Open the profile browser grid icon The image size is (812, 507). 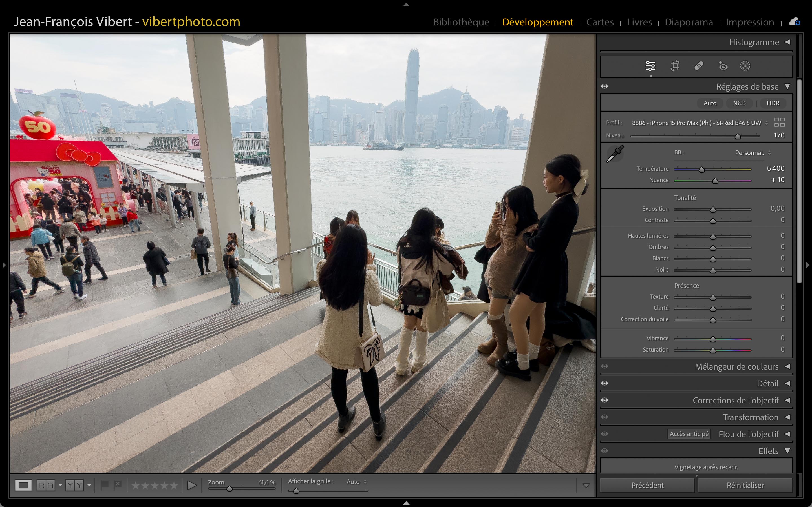(x=779, y=123)
